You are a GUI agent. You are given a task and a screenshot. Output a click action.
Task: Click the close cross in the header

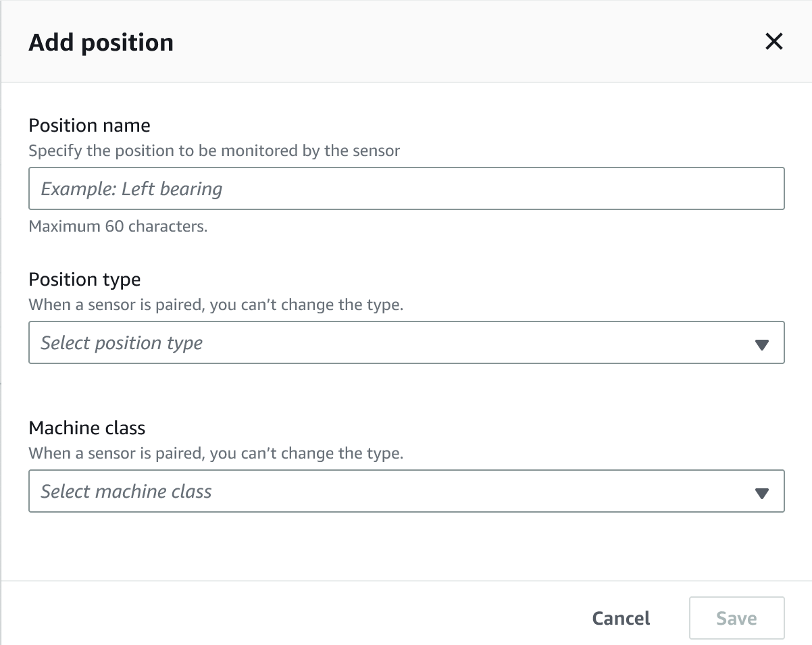click(773, 41)
